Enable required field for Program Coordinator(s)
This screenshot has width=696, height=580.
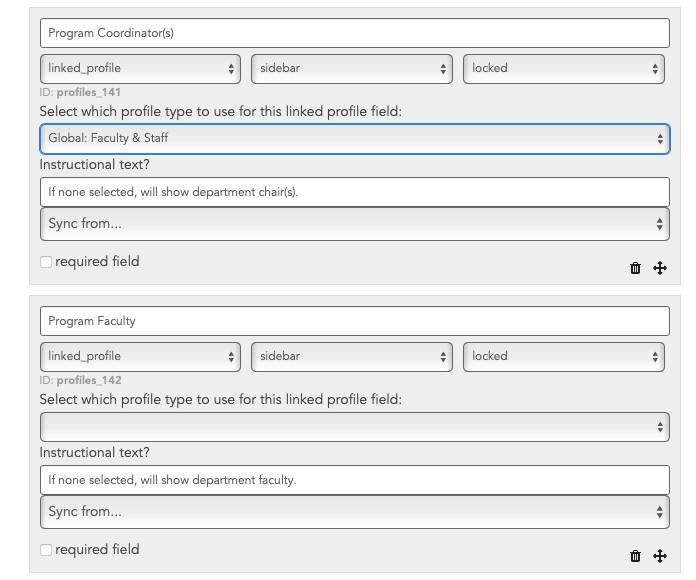point(46,262)
